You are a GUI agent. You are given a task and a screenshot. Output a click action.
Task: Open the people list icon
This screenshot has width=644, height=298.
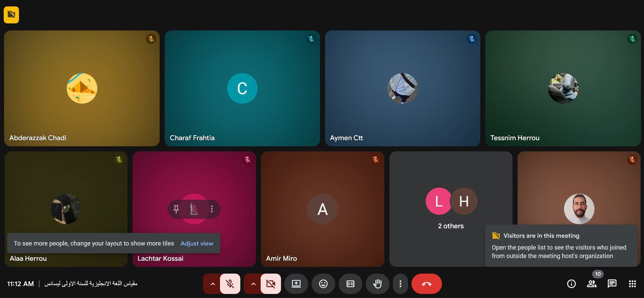[x=592, y=284]
